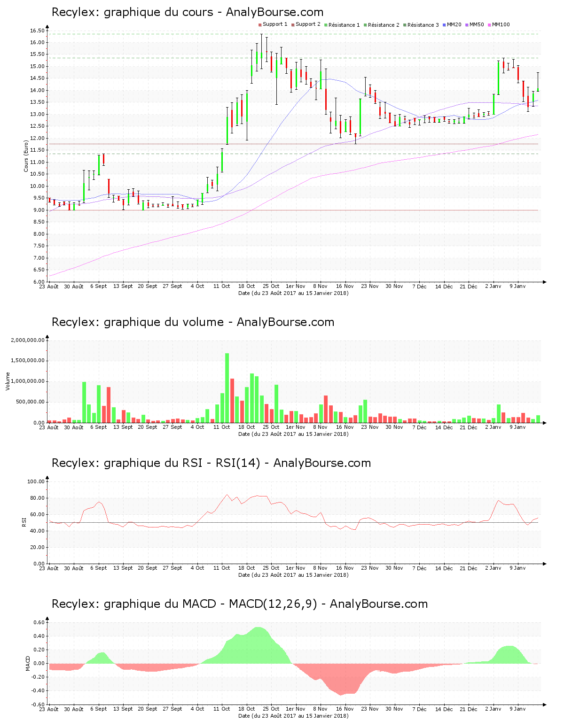564x728 pixels.
Task: Click '25 Oct' on the MACD chart date axis
Action: (271, 709)
